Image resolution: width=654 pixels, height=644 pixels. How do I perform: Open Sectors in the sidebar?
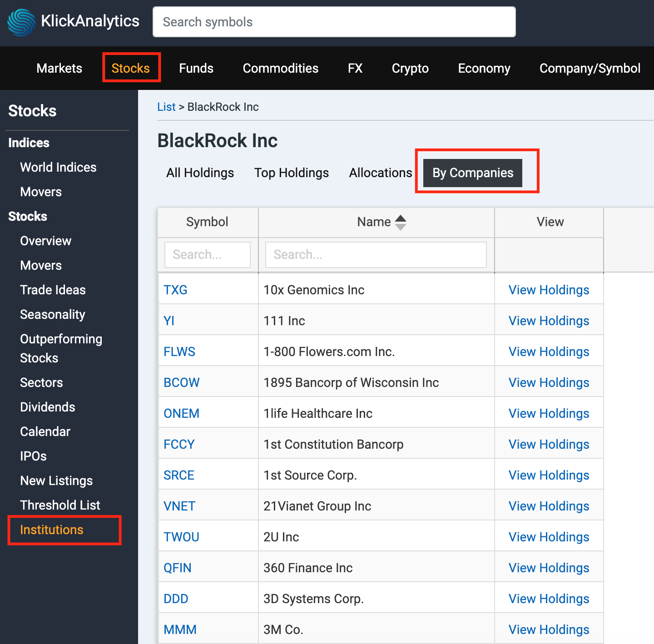(41, 382)
